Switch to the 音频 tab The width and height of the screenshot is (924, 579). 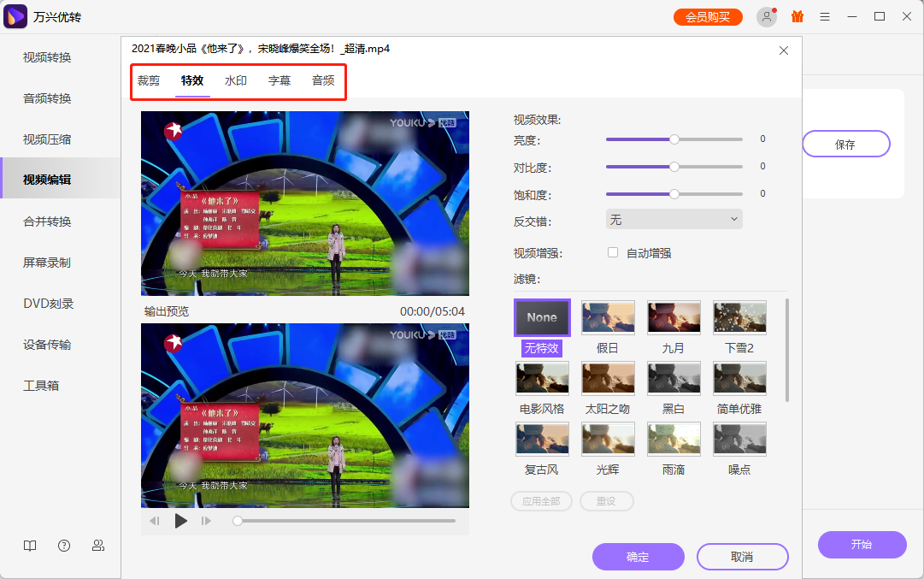(323, 80)
